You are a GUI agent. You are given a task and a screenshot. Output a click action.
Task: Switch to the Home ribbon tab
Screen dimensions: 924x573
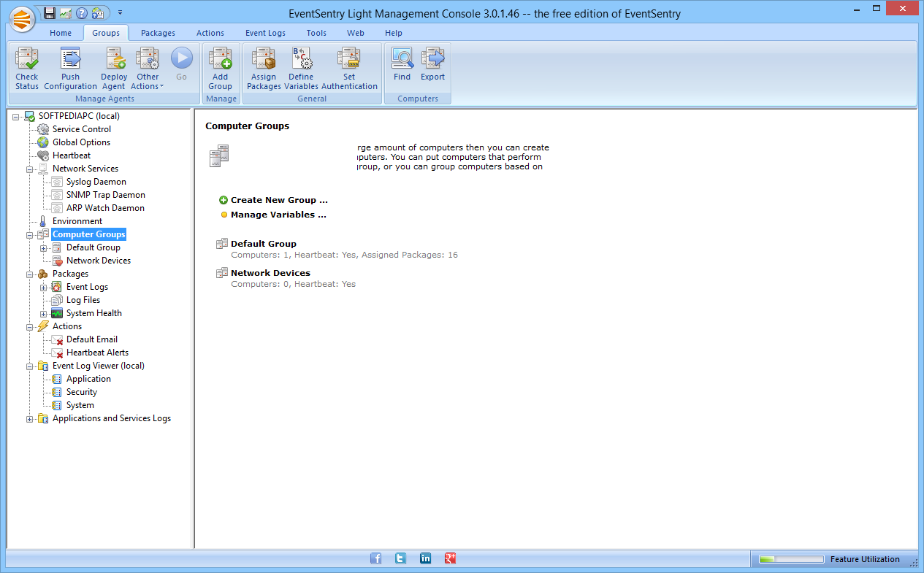[61, 33]
